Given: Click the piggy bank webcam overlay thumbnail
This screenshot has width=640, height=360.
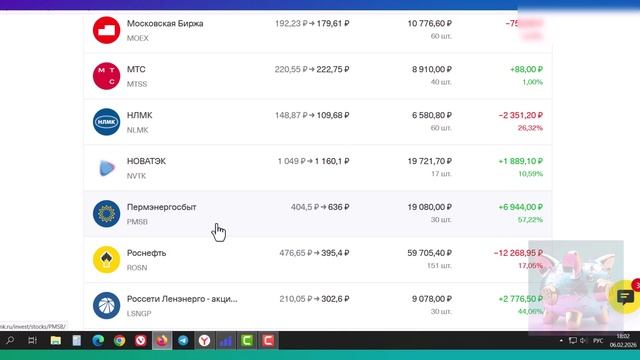Looking at the screenshot, I should (576, 287).
